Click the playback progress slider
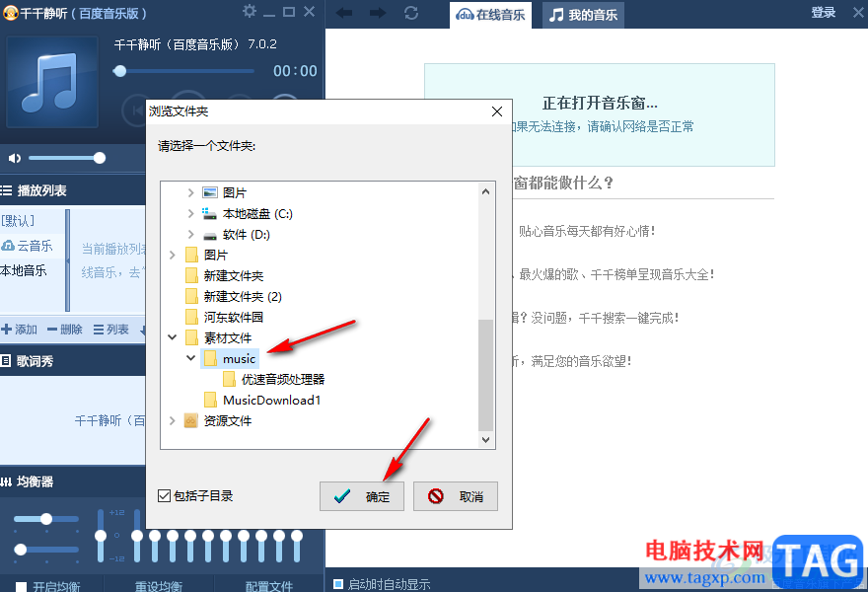The image size is (868, 592). click(x=183, y=71)
